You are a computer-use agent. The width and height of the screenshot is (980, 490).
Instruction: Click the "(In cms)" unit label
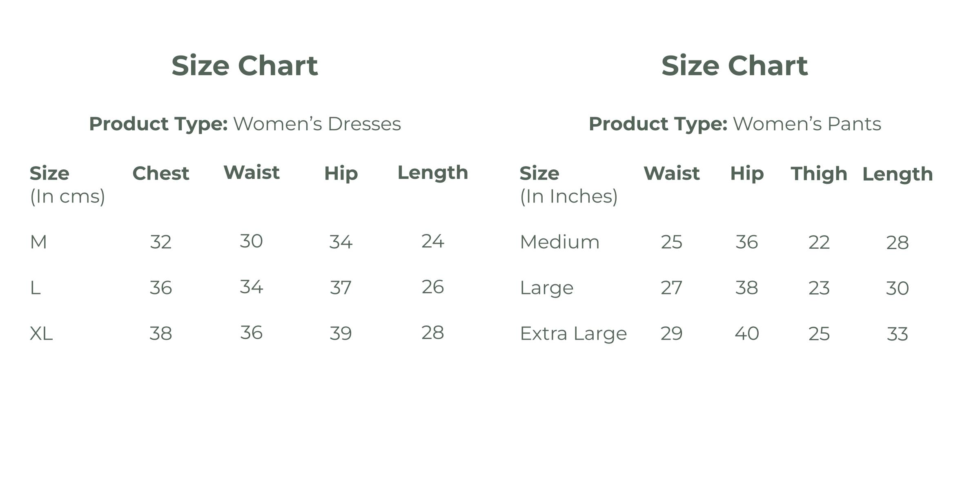click(x=67, y=196)
